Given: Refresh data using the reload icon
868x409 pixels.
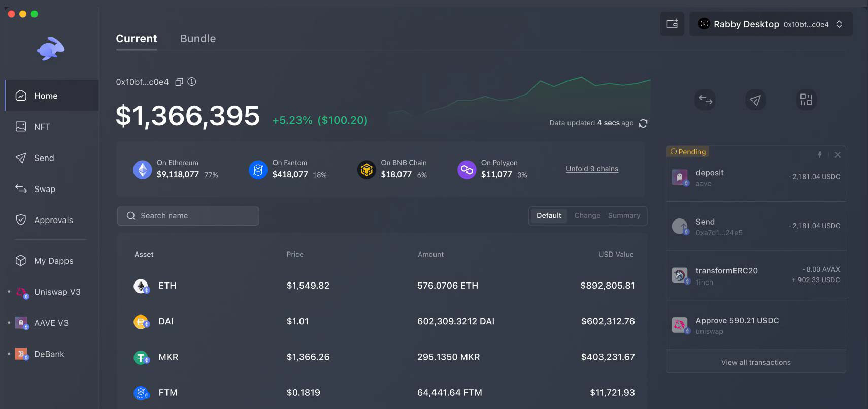Looking at the screenshot, I should (643, 123).
